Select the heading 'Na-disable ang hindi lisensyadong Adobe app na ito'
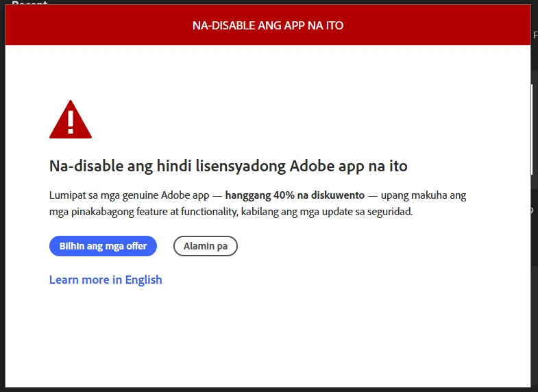The image size is (538, 392). click(x=228, y=166)
